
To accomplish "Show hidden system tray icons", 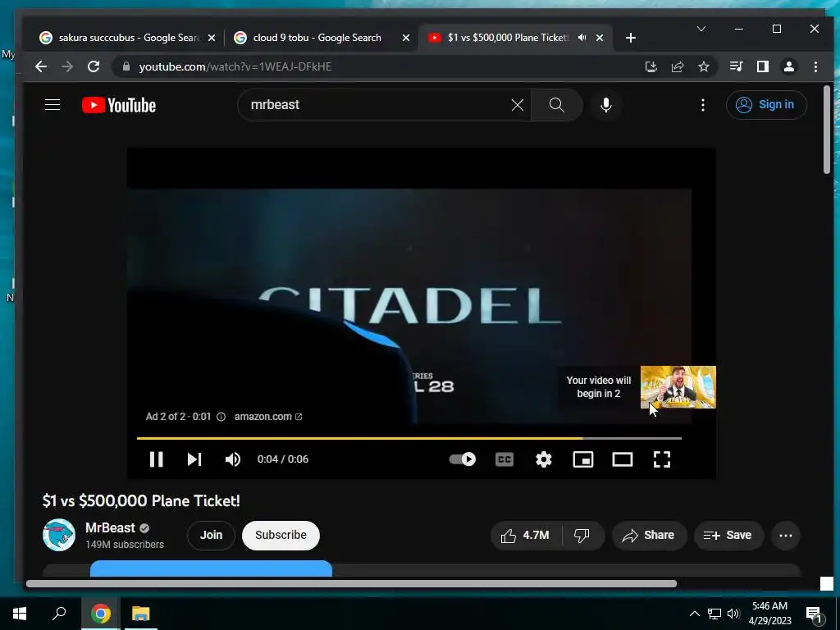I will click(694, 614).
